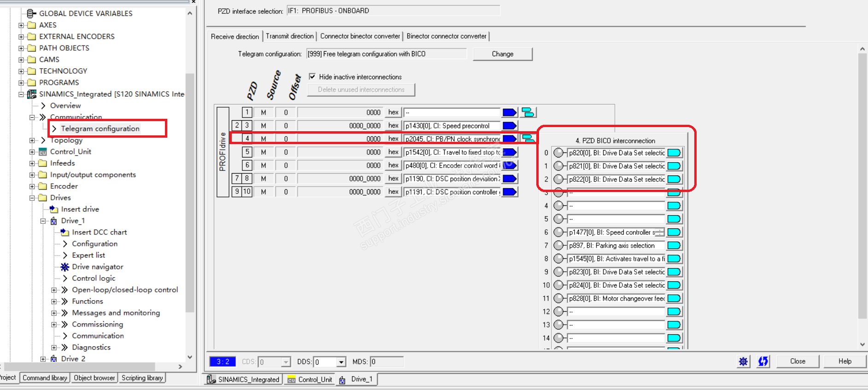Collapse the Drive_1 node
Image resolution: width=868 pixels, height=390 pixels.
pos(43,221)
